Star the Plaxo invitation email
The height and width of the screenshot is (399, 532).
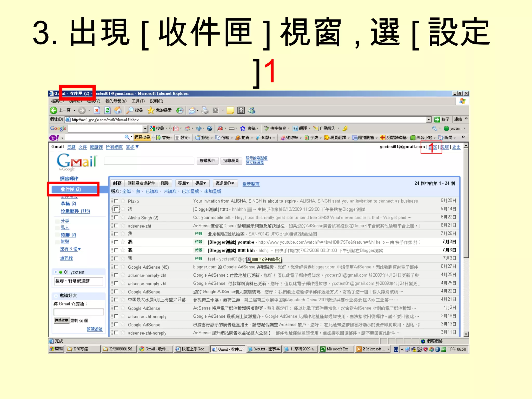point(123,201)
